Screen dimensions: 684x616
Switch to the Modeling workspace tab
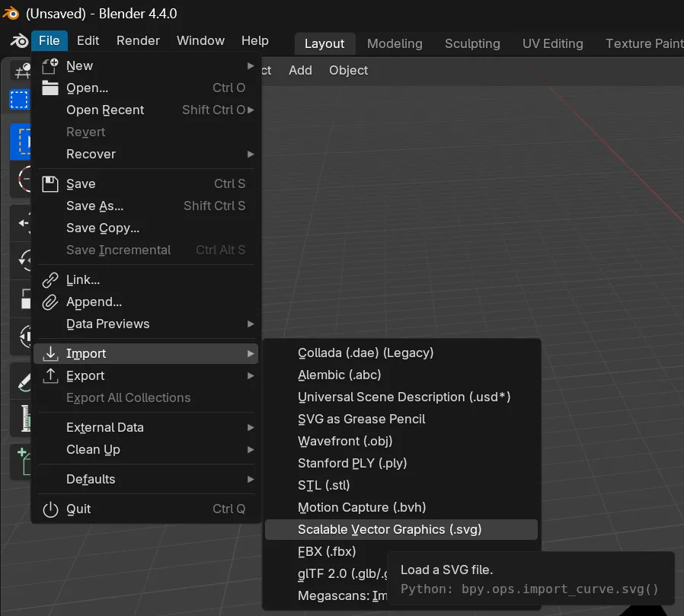(x=395, y=43)
